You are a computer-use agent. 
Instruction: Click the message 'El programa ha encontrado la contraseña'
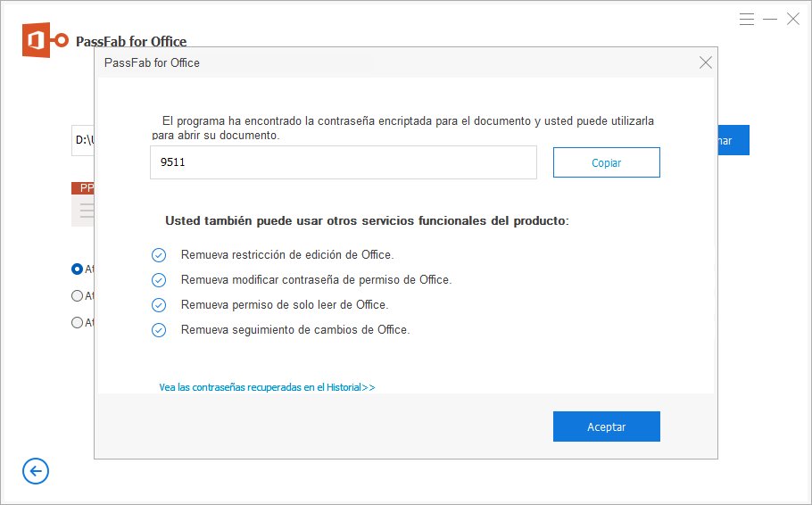click(x=403, y=128)
